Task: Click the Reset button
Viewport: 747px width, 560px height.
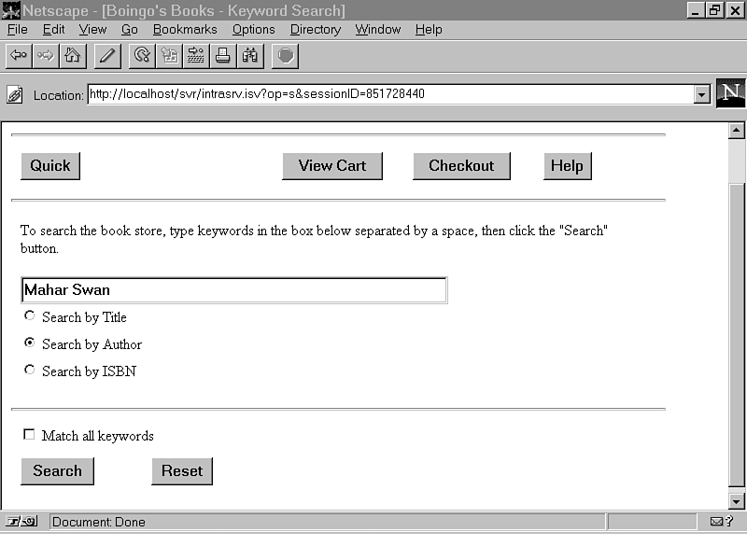Action: [182, 471]
